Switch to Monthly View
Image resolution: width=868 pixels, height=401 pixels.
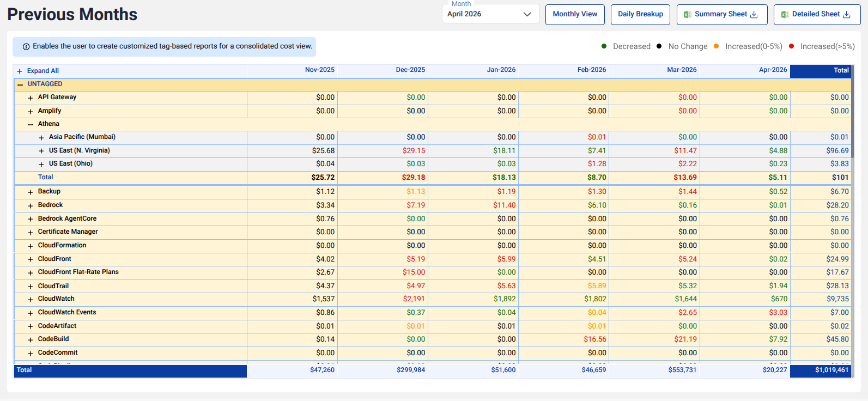pos(575,14)
